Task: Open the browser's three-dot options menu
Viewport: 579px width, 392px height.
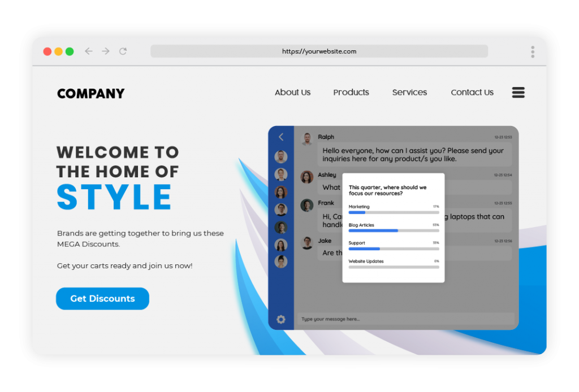Action: coord(533,52)
